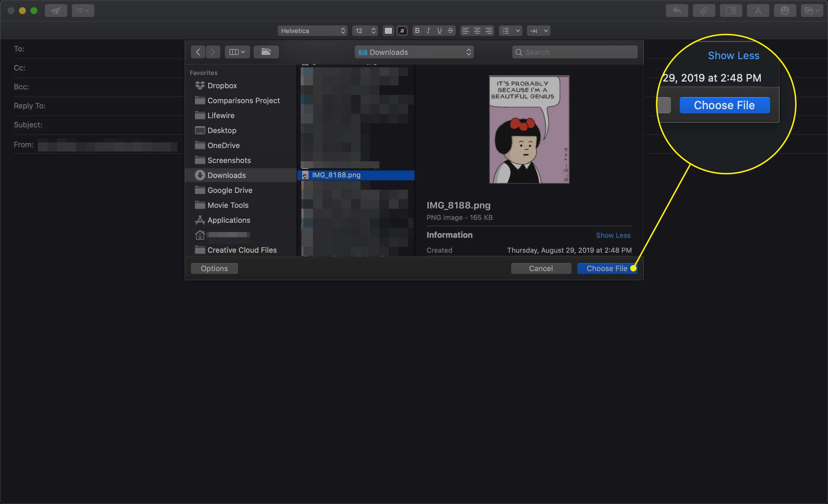Screen dimensions: 828x504
Task: Select the Downloads folder in sidebar
Action: pos(227,175)
